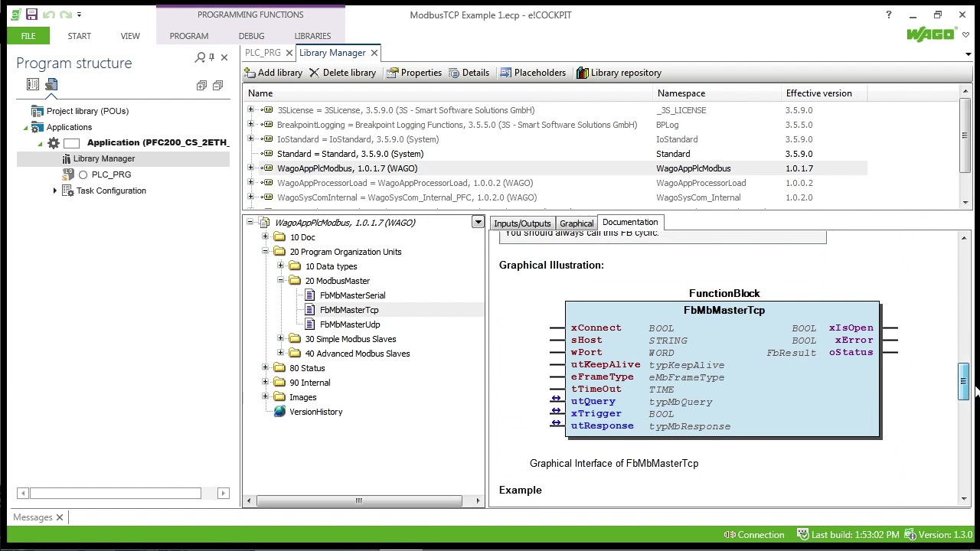This screenshot has height=551, width=980.
Task: Click the Redo arrow icon
Action: 66,15
